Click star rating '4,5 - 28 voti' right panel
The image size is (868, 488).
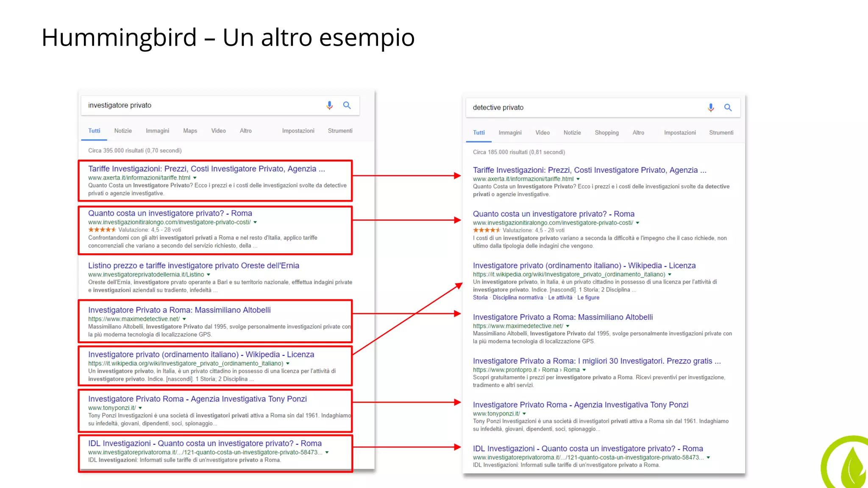pos(519,230)
